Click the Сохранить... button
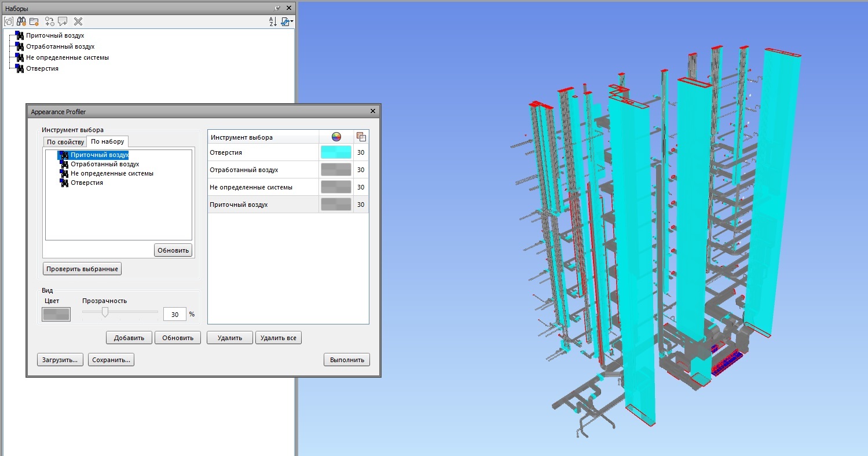The width and height of the screenshot is (868, 456). click(111, 360)
